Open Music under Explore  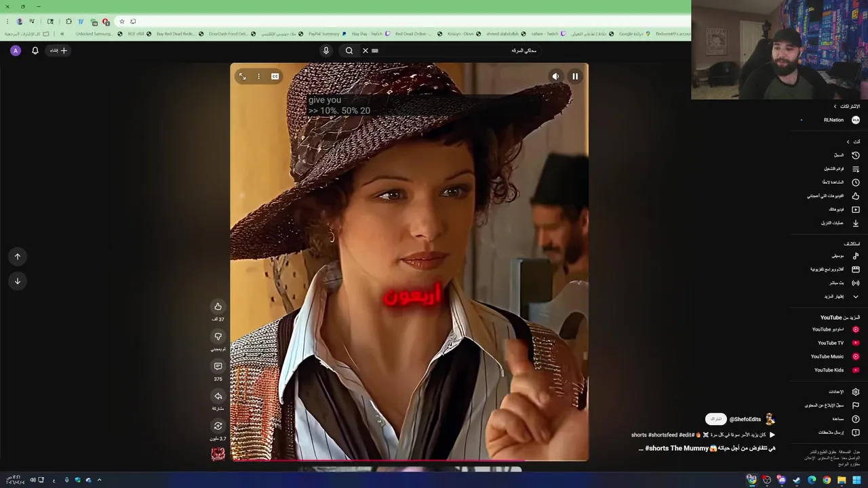click(x=829, y=256)
